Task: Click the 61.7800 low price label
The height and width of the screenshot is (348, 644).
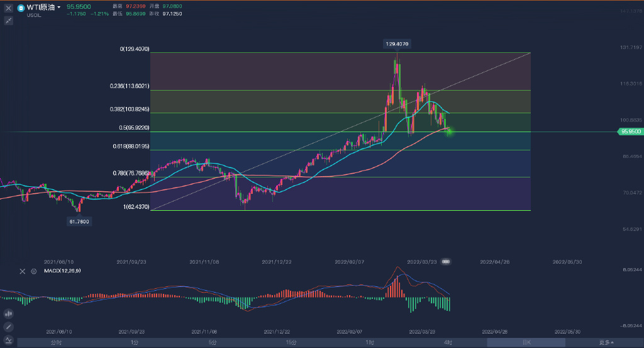Action: click(79, 222)
